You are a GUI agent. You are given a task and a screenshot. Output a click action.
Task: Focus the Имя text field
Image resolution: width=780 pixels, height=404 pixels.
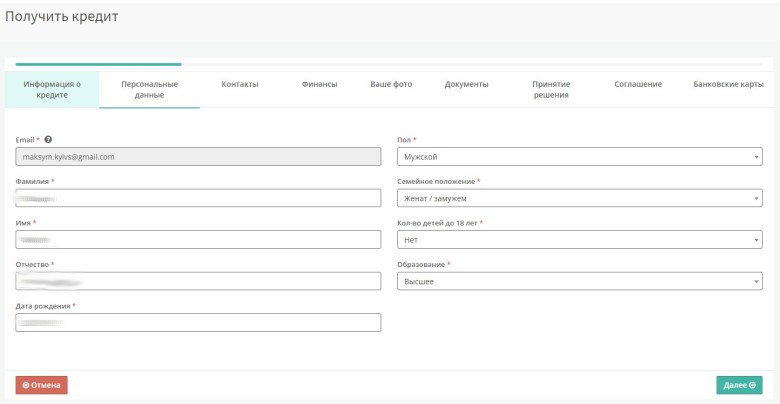pos(198,240)
